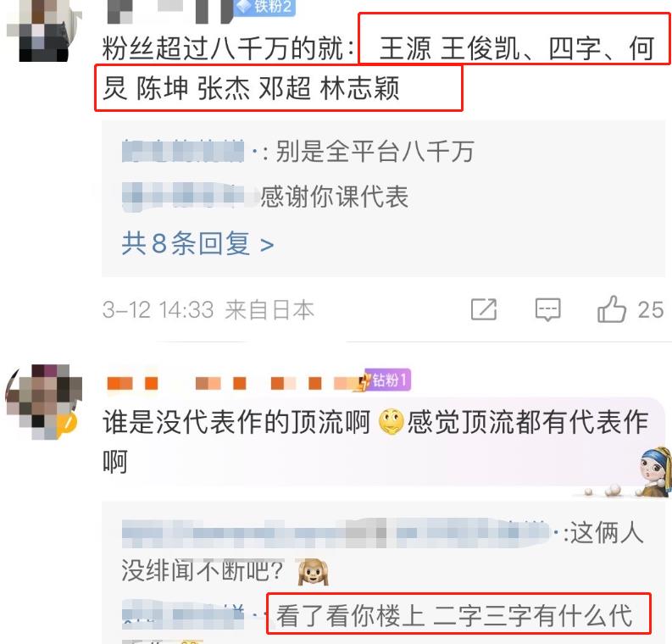Click the 铁粉2 fan badge

coord(264,8)
